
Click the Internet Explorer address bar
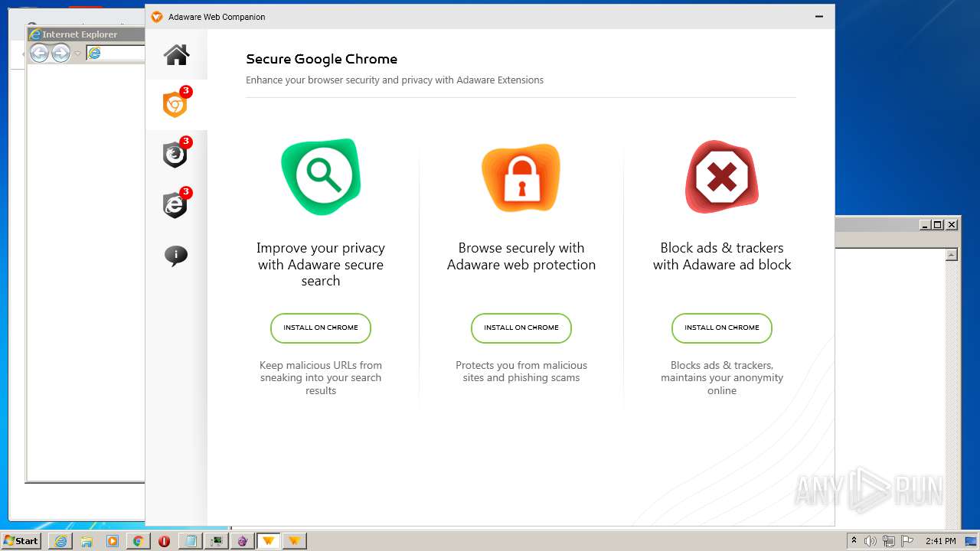[x=116, y=53]
